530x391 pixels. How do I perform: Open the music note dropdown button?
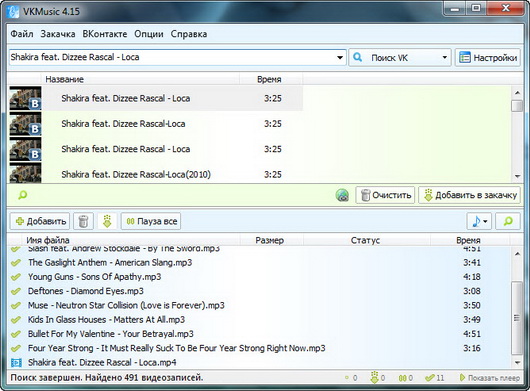[479, 221]
